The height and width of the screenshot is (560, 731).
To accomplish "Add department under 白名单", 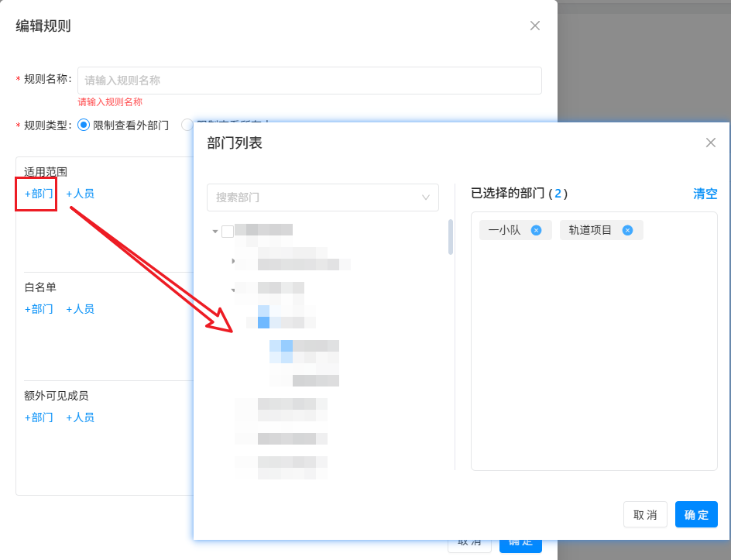I will click(x=39, y=309).
